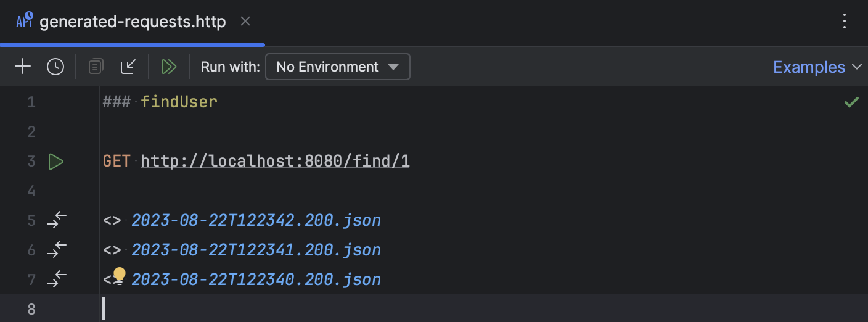Close the generated-requests.http tab
This screenshot has width=868, height=322.
pyautogui.click(x=245, y=22)
